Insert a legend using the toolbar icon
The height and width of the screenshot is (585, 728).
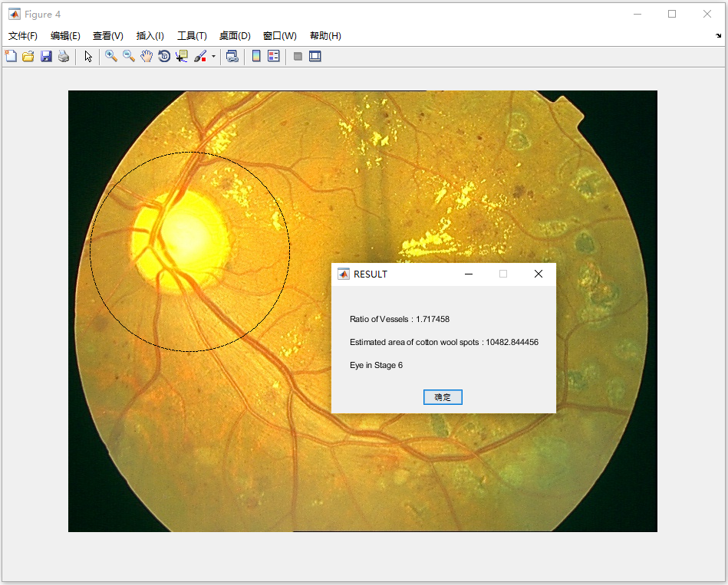pyautogui.click(x=274, y=57)
